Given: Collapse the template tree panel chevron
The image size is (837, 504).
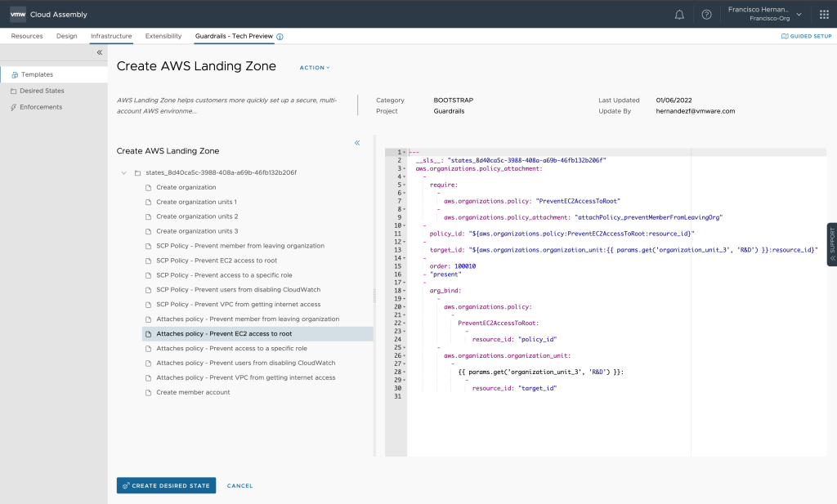Looking at the screenshot, I should (x=357, y=143).
